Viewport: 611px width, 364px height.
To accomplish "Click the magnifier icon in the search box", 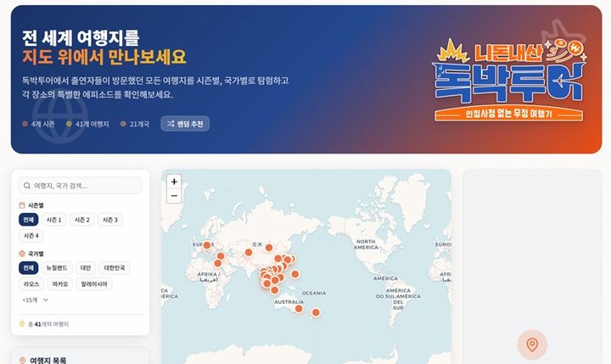I will click(27, 186).
